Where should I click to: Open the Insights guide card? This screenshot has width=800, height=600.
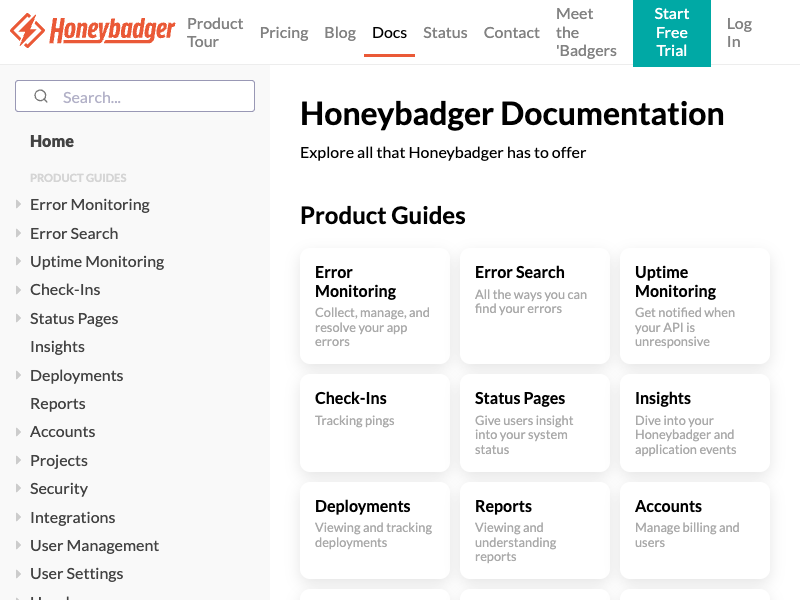(695, 423)
